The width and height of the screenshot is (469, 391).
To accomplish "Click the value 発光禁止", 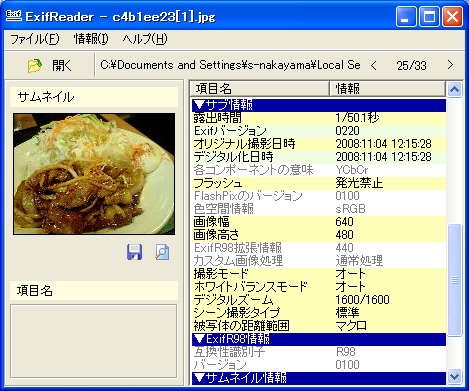I will pyautogui.click(x=359, y=183).
